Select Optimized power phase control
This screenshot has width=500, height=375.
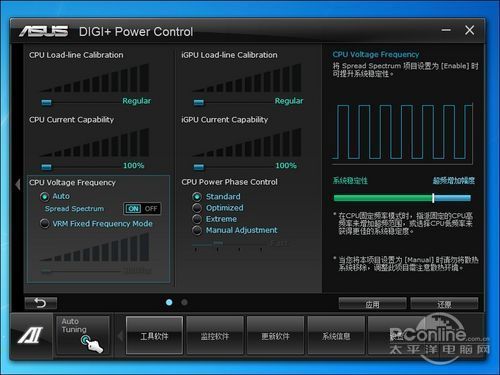197,208
